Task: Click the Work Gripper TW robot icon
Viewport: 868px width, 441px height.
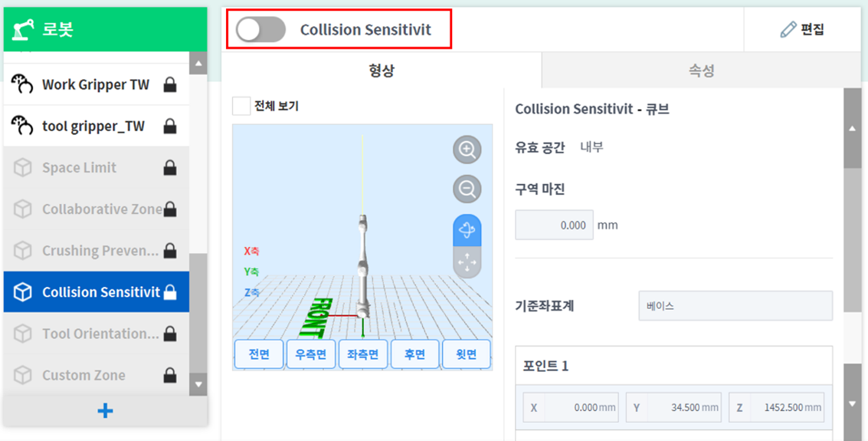Action: point(23,84)
